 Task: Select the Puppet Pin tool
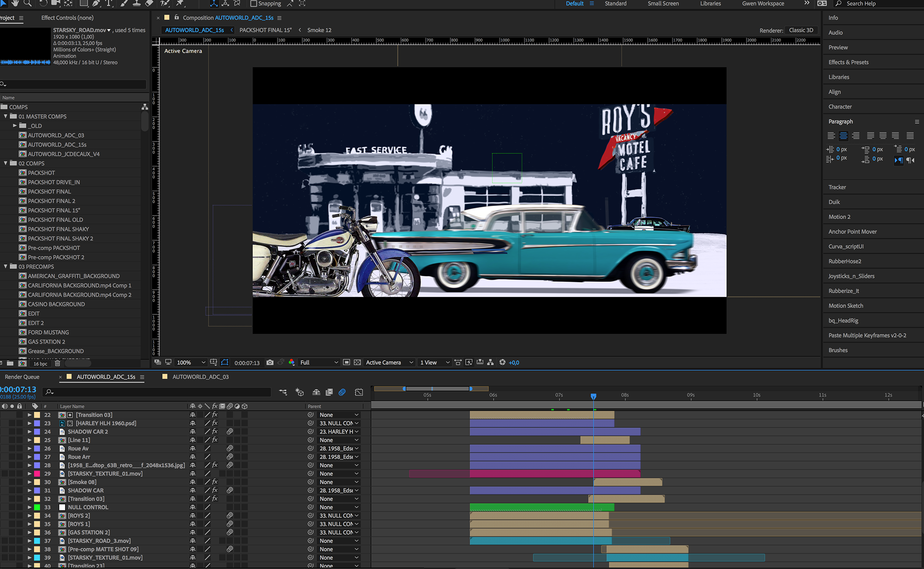180,3
